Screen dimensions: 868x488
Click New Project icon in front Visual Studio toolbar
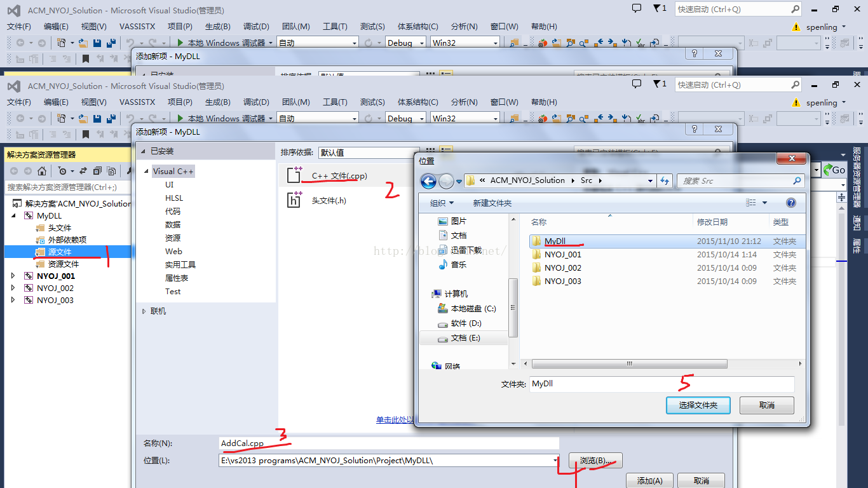[62, 118]
